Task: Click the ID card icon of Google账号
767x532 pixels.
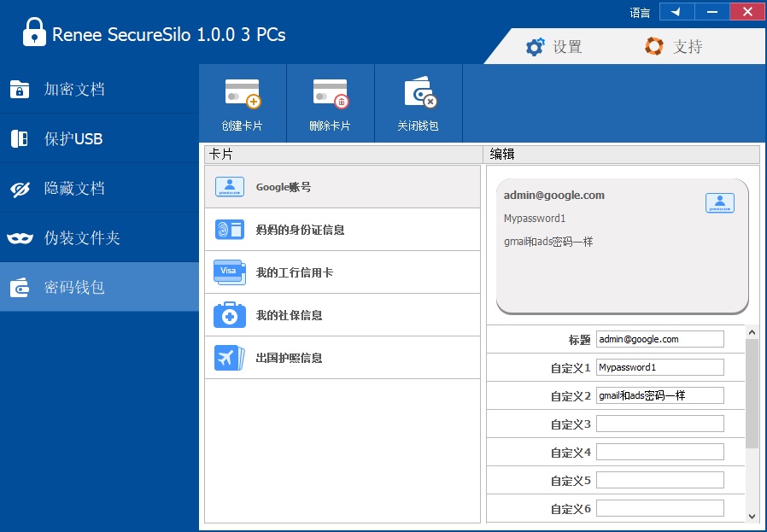Action: 230,187
